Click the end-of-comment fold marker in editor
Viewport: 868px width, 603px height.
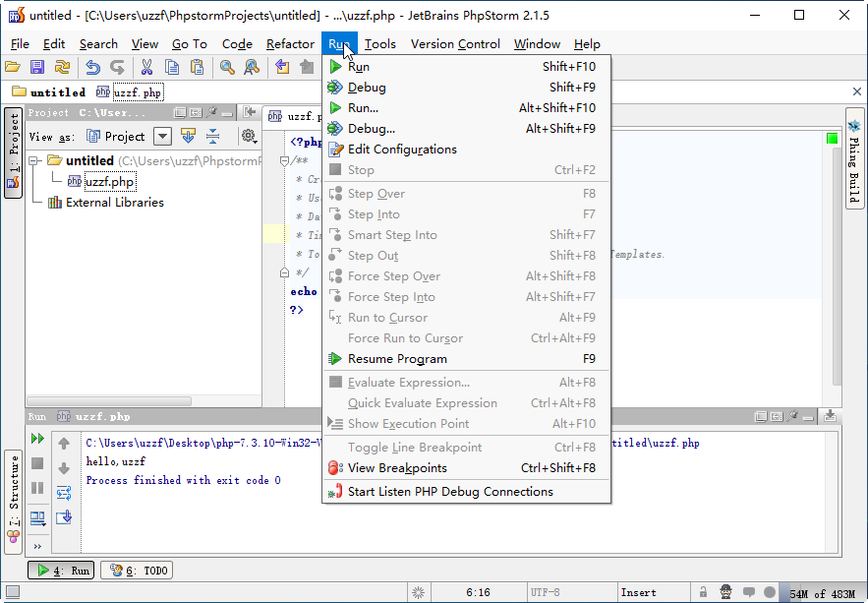(x=284, y=272)
